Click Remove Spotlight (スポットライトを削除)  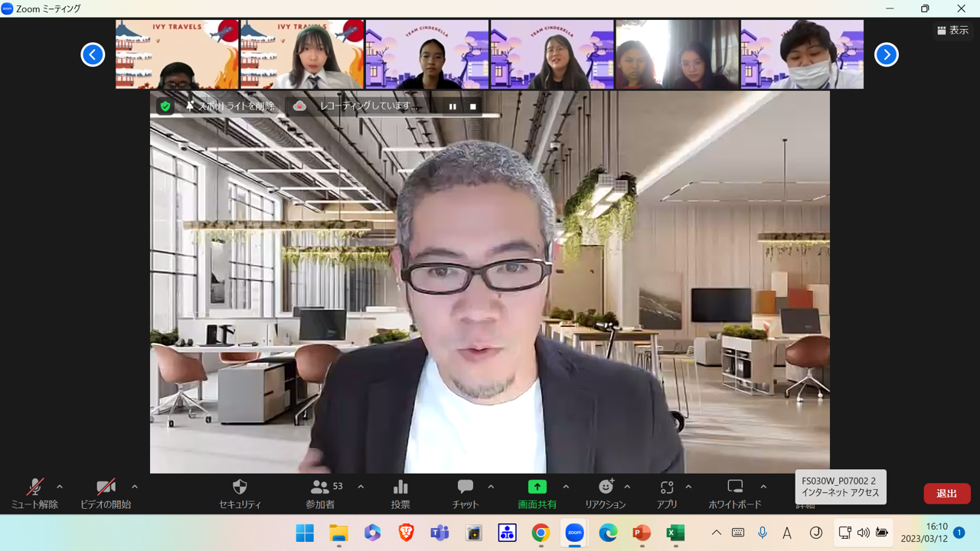(x=230, y=106)
